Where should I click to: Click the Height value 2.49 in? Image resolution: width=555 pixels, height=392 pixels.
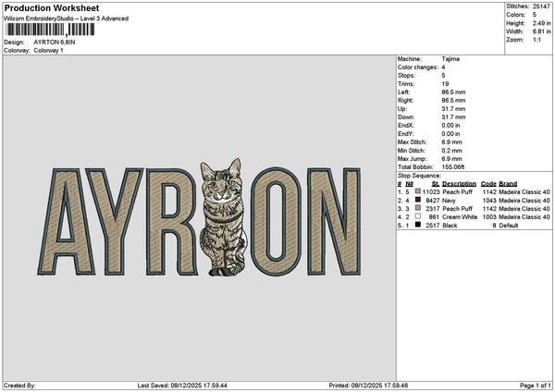(x=541, y=23)
